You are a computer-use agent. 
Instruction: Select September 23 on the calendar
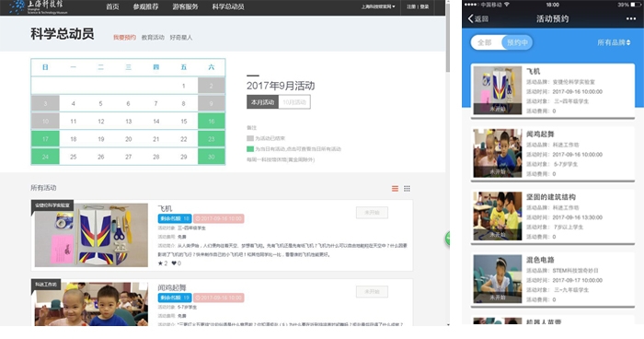click(x=211, y=139)
